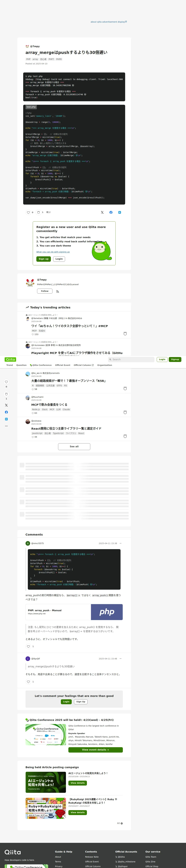Stock the R5R open source article
Screen dimensions: 186x868
pos(125,389)
